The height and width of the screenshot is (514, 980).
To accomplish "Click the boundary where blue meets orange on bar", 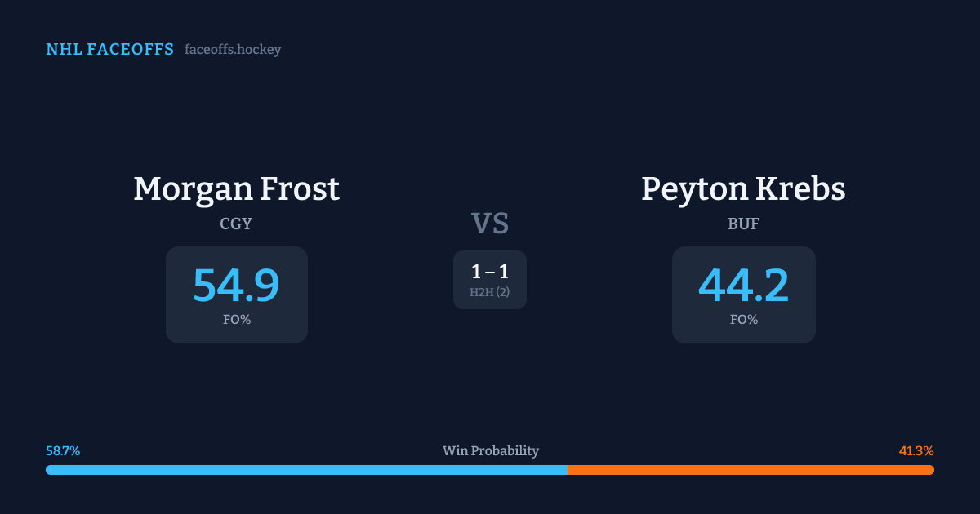I will pos(568,470).
